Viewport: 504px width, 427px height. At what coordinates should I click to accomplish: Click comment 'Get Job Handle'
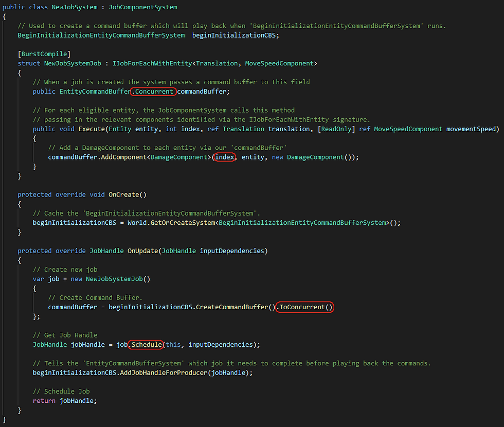coord(65,335)
